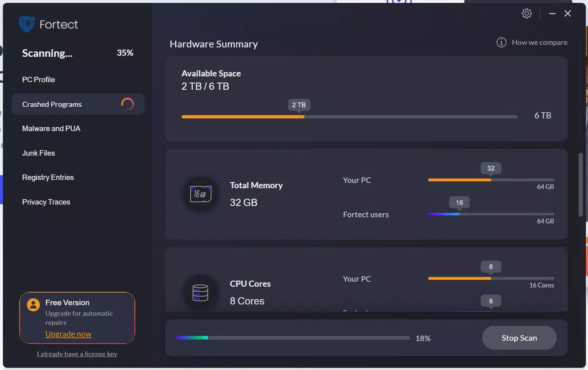Click the 35% scanning percentage
Screen dimensions: 588x370
coord(125,53)
